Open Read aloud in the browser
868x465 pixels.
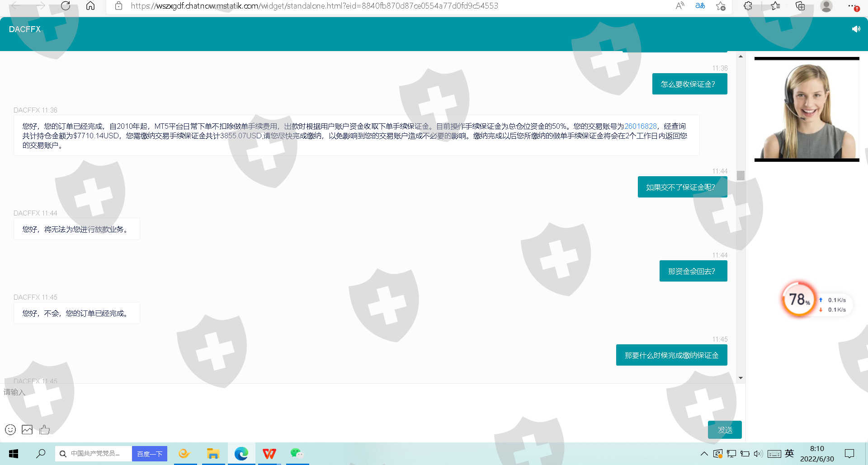[680, 6]
